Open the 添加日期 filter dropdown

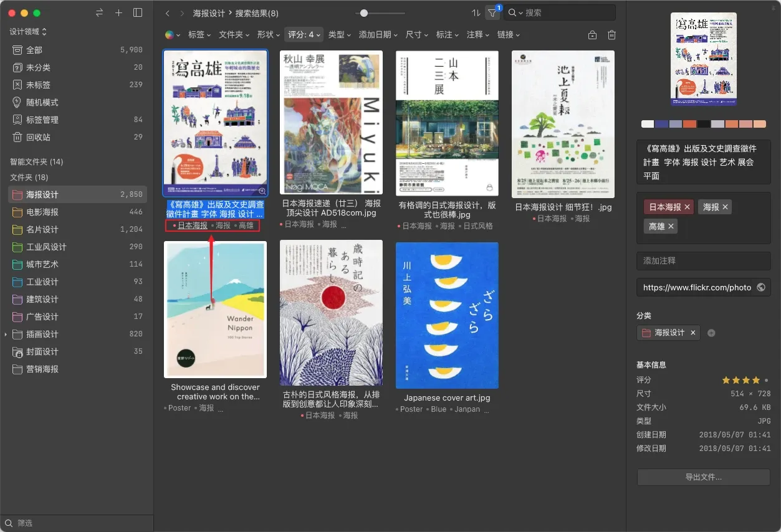[379, 35]
